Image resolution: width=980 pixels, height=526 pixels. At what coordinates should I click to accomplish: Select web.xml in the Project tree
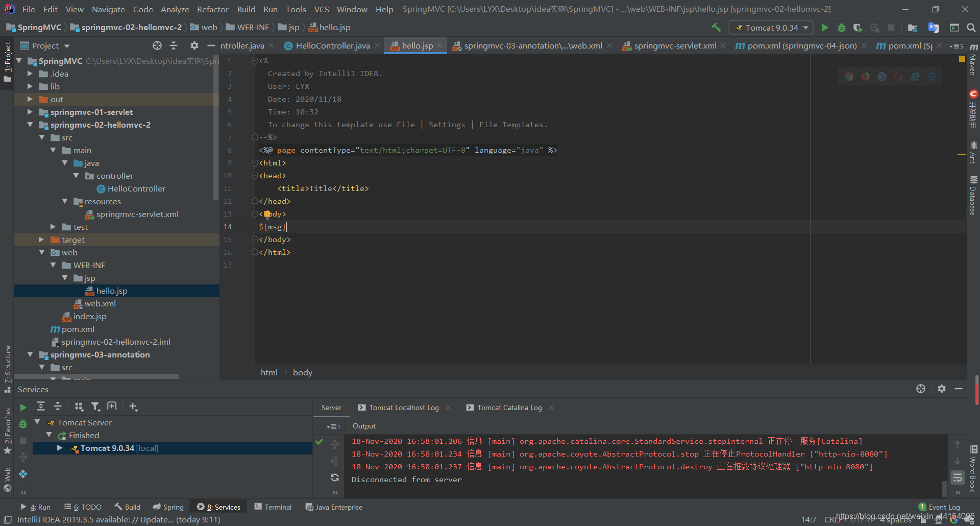[x=100, y=303]
